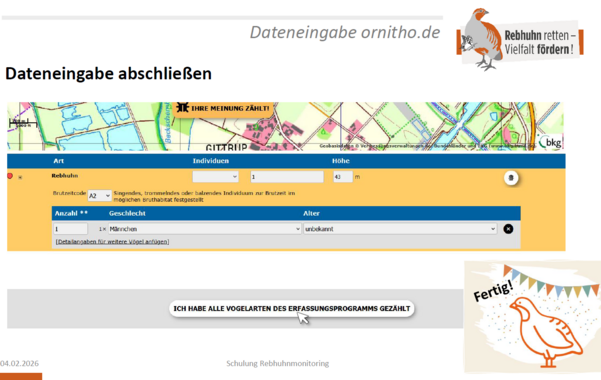Click the Dateneingabe abschließen heading
Screen dimensions: 601x380
point(108,73)
